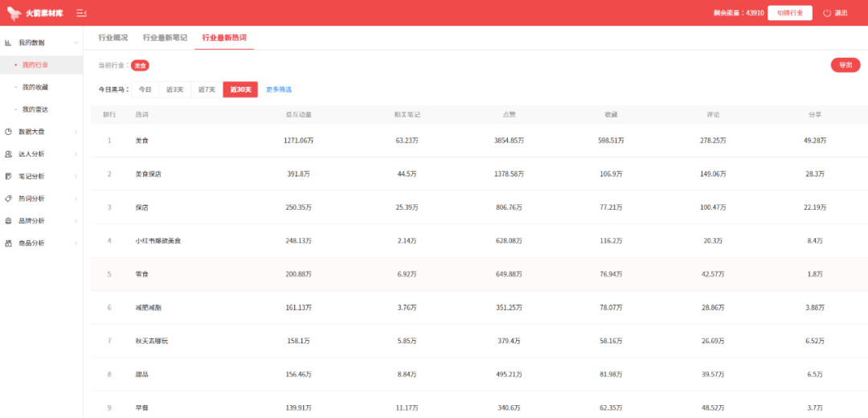
Task: Click the 数据大盘 pie chart icon
Action: 8,132
